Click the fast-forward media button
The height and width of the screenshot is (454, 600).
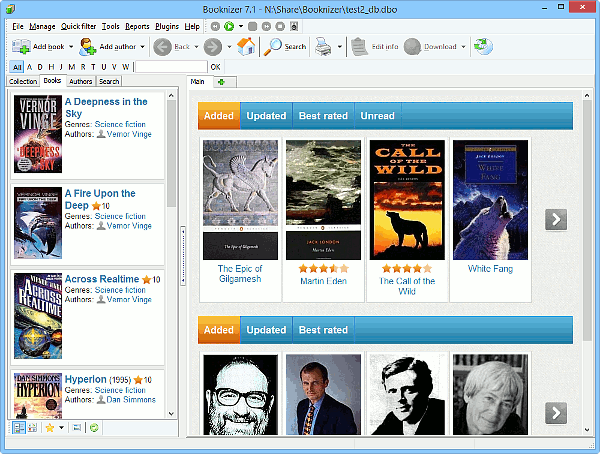pyautogui.click(x=266, y=26)
